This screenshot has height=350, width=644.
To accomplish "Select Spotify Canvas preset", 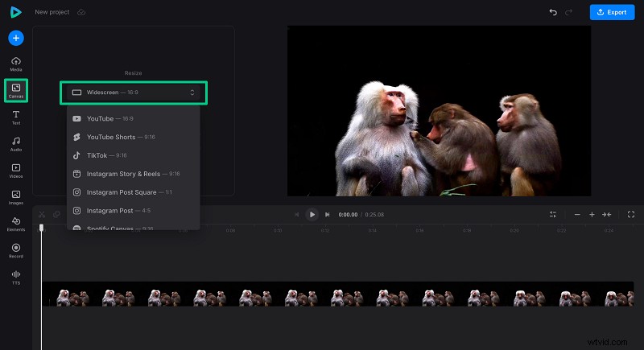I will point(134,227).
